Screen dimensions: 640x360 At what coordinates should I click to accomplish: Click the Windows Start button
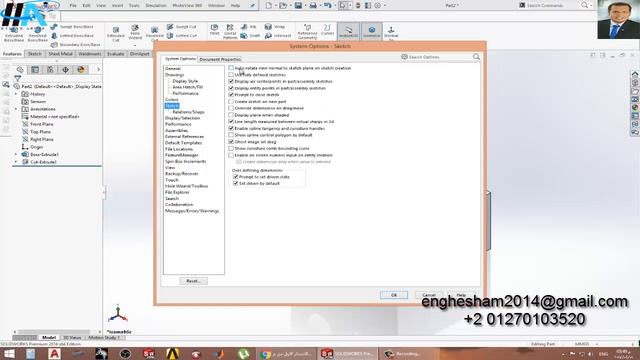(9, 354)
